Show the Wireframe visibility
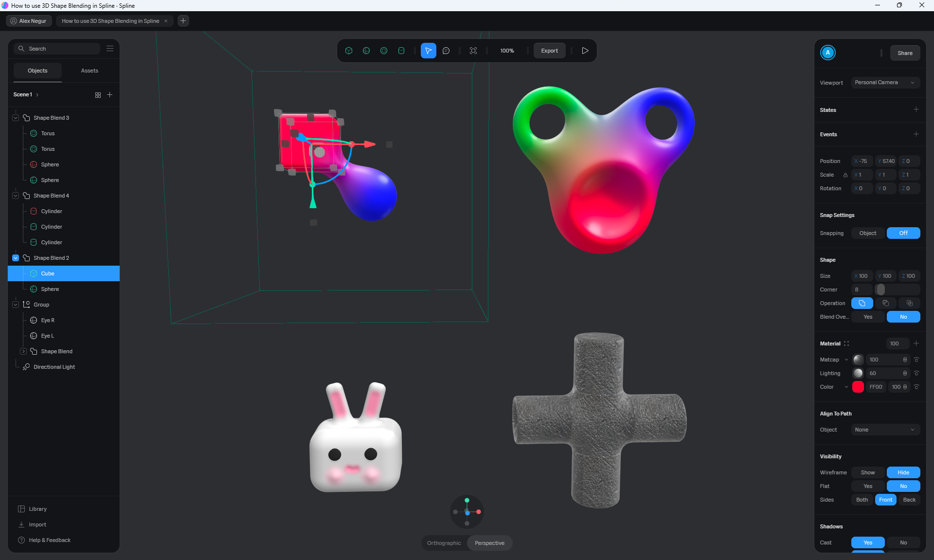This screenshot has width=934, height=560. 867,472
